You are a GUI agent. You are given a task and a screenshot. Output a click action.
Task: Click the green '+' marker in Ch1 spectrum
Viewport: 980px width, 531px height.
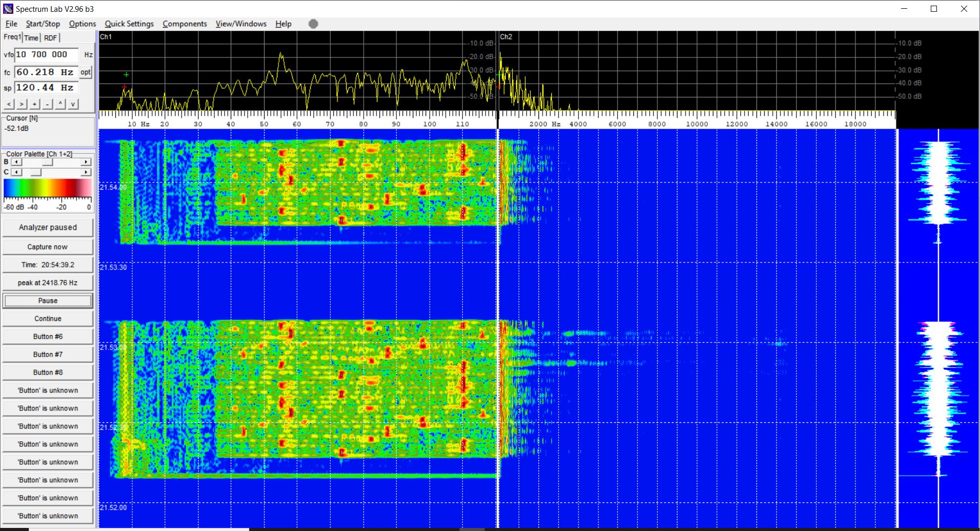126,75
